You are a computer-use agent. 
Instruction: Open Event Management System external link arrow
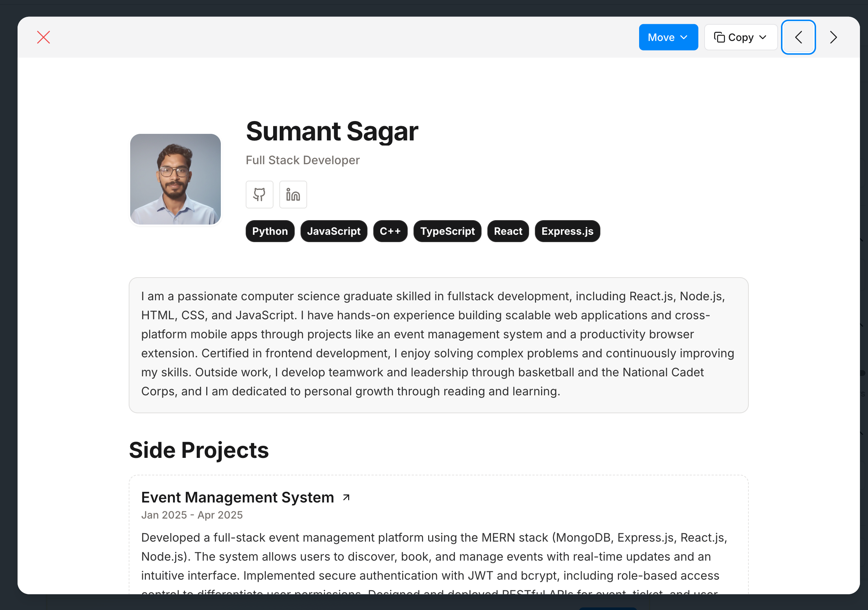[x=346, y=497]
